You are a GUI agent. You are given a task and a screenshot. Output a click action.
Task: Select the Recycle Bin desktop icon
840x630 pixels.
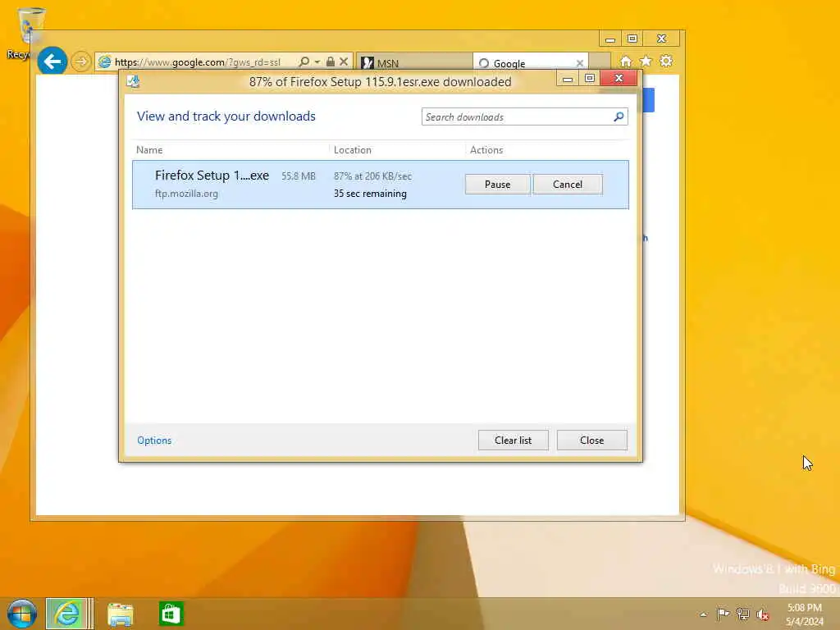[x=27, y=33]
